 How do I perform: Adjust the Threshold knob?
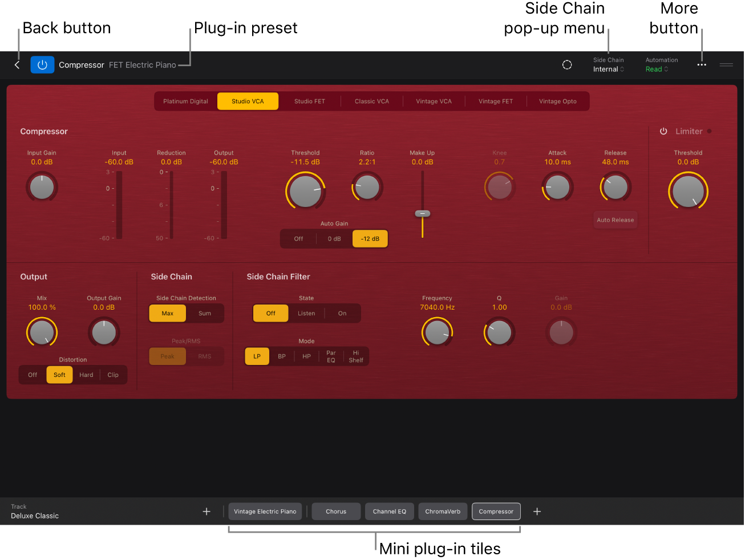pyautogui.click(x=305, y=190)
